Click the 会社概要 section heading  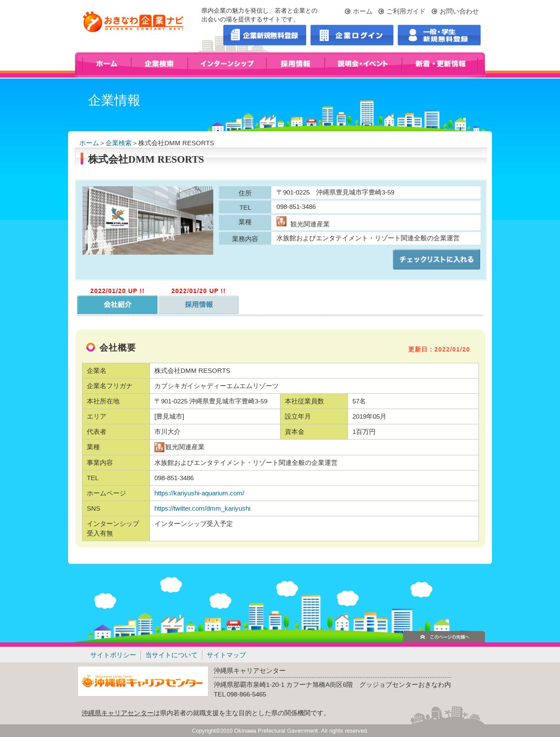pyautogui.click(x=117, y=348)
